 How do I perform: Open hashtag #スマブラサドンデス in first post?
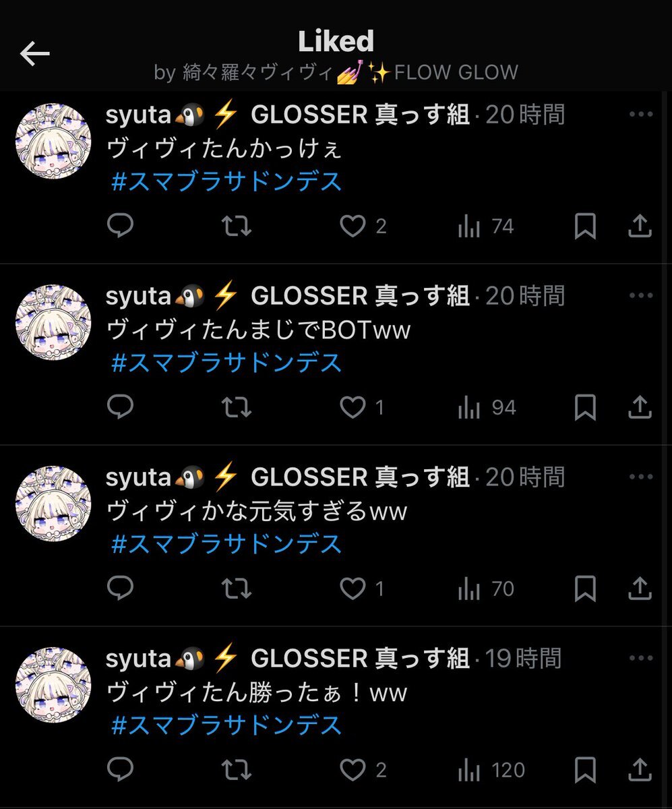click(226, 182)
